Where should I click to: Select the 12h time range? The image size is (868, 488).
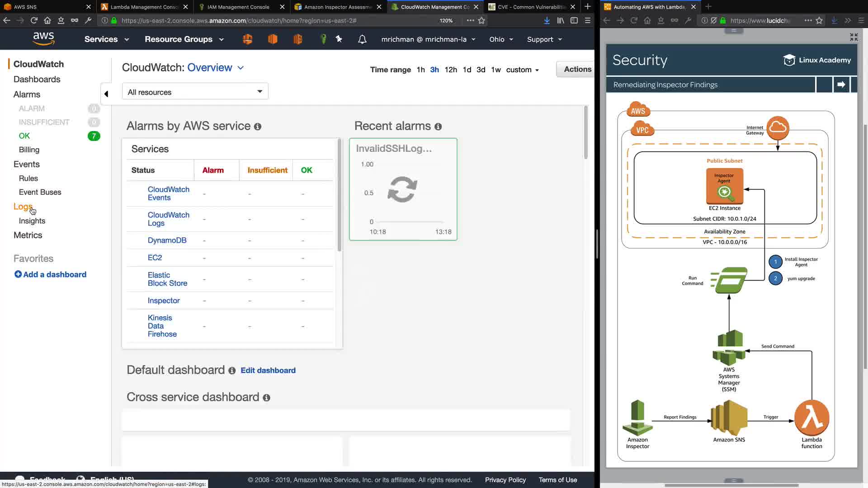[x=450, y=70]
